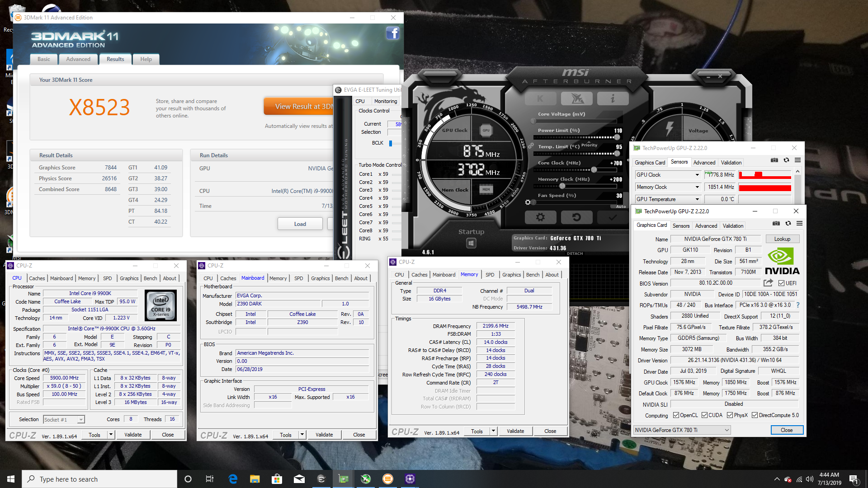Toggle the UEFI checkbox in GPU-Z
This screenshot has height=488, width=868.
781,283
